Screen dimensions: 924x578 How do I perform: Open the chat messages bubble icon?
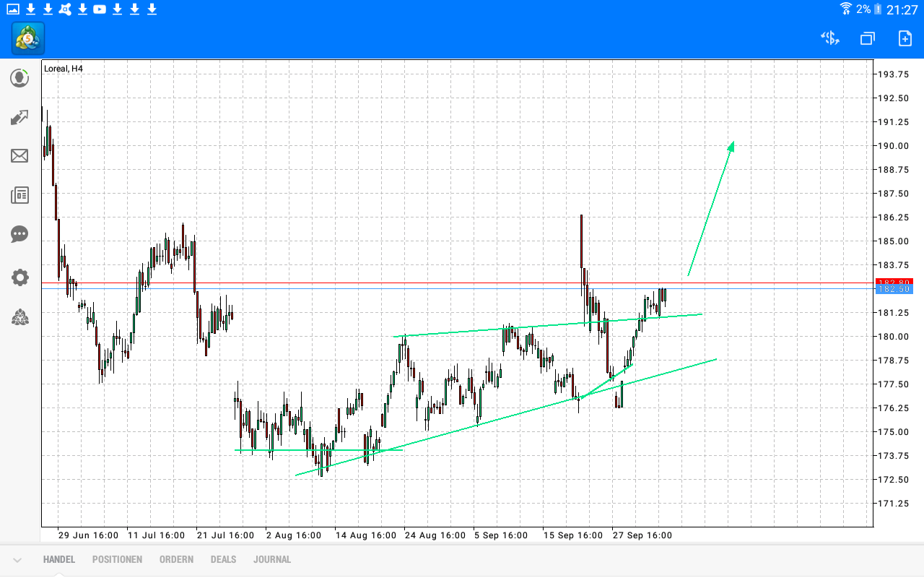19,233
